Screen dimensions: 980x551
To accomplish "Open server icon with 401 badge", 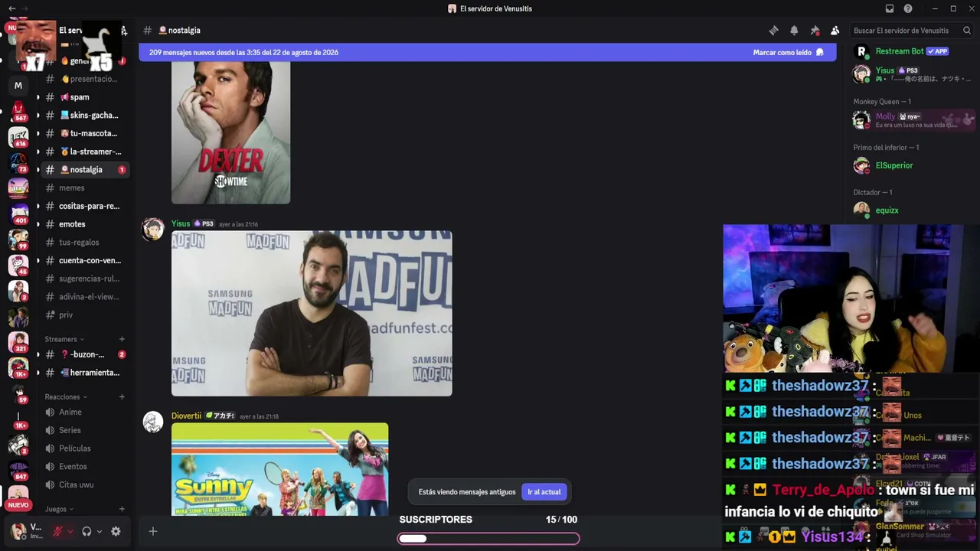I will click(x=18, y=214).
